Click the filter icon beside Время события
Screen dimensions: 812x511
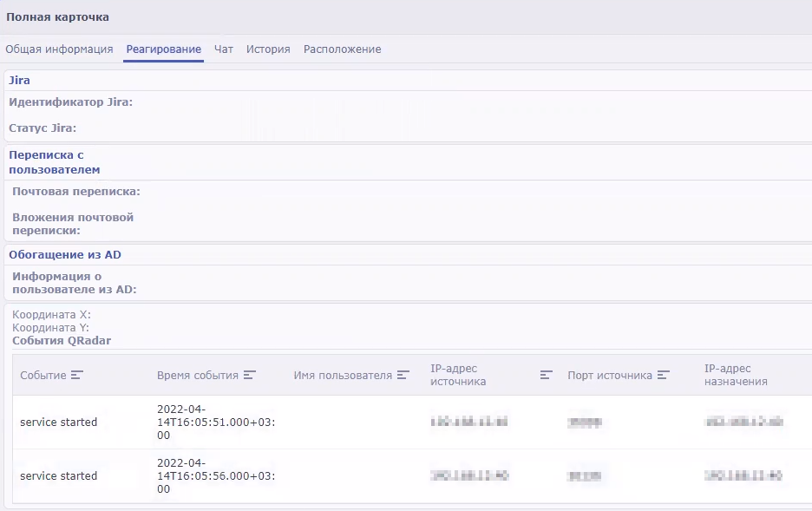250,375
